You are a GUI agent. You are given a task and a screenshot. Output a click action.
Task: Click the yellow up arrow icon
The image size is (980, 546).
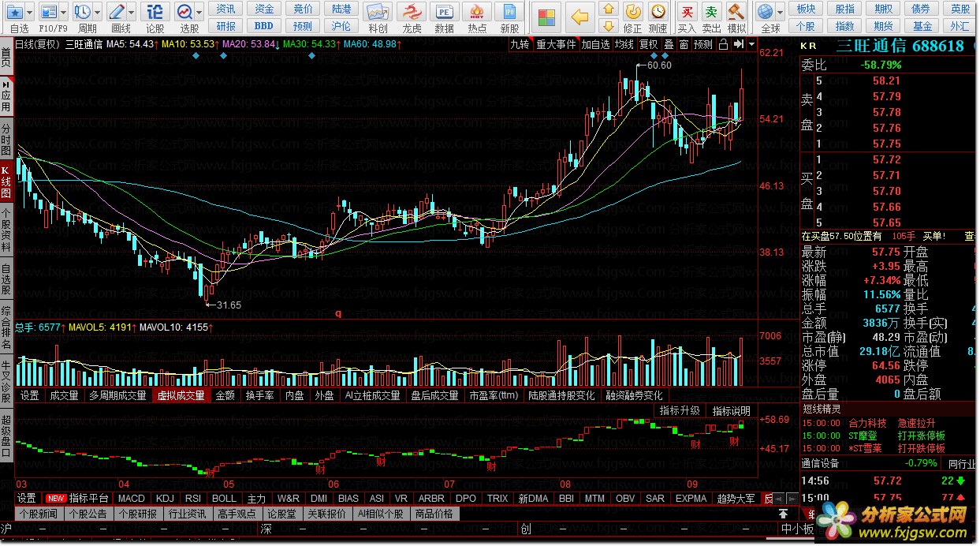[608, 9]
